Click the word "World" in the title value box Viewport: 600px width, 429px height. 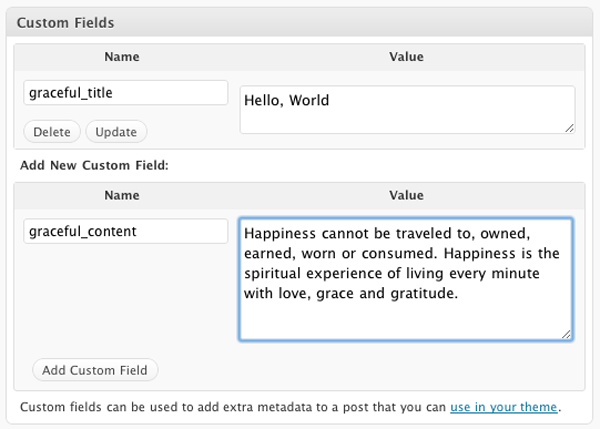(x=309, y=100)
